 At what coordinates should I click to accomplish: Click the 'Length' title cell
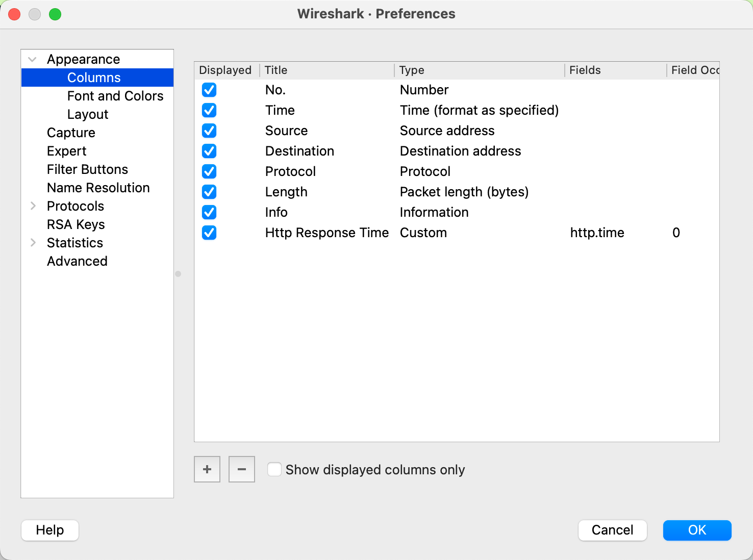click(286, 192)
